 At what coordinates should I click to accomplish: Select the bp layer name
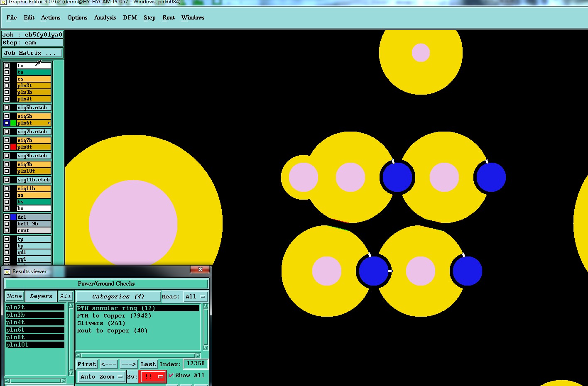(34, 246)
